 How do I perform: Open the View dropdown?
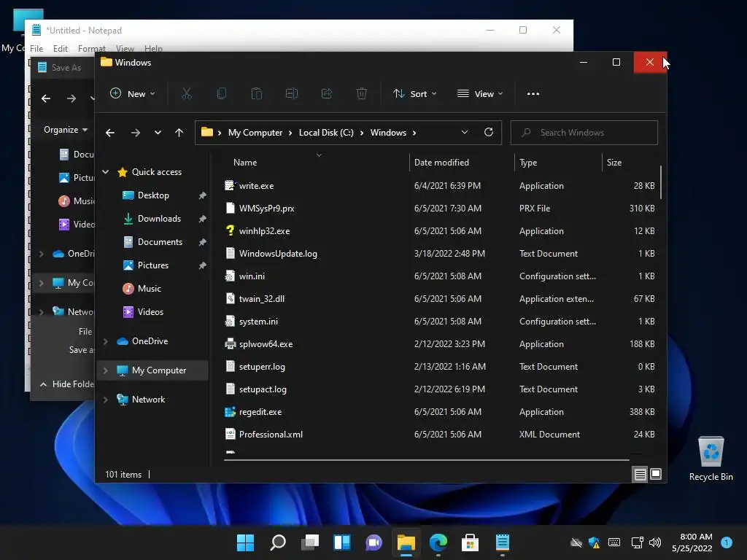(480, 94)
